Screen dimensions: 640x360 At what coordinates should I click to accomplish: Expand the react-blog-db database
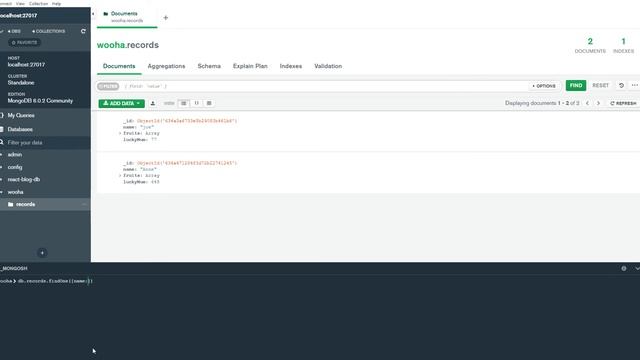2,179
